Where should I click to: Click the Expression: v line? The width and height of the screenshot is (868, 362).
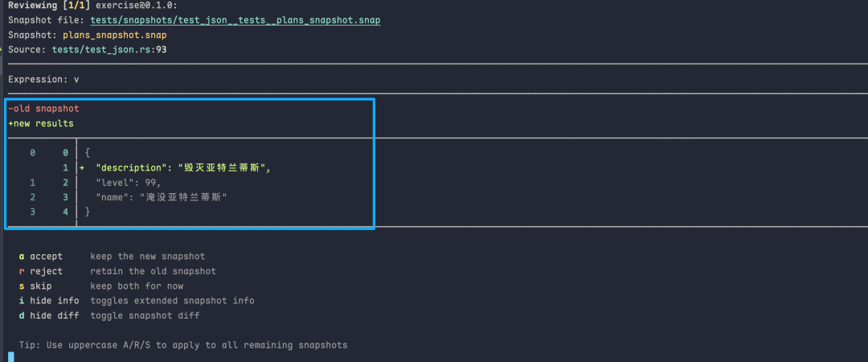(43, 80)
